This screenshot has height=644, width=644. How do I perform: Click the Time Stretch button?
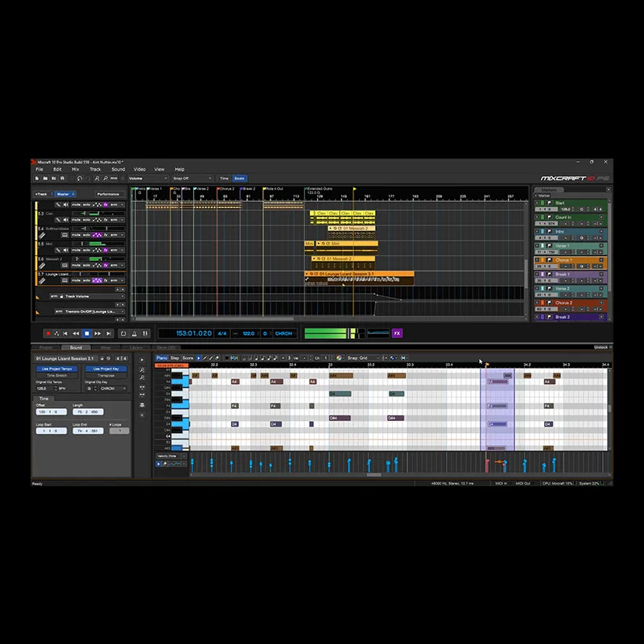coord(56,375)
